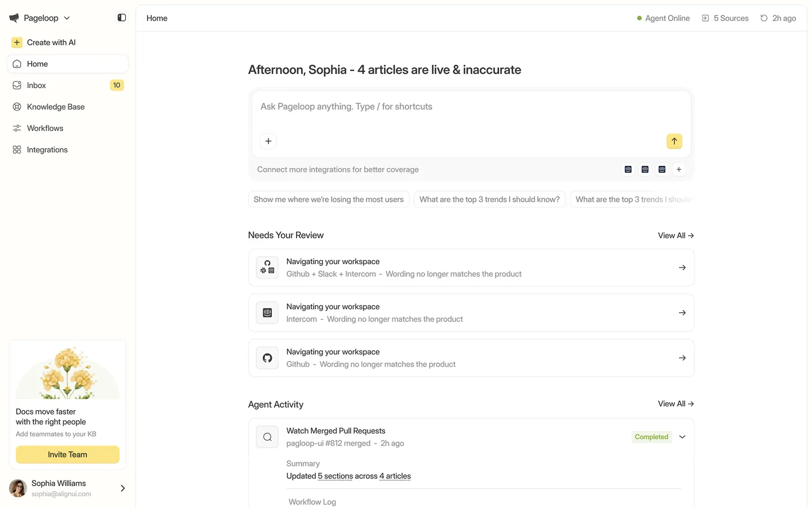
Task: Click View All for Agent Activity
Action: (676, 404)
